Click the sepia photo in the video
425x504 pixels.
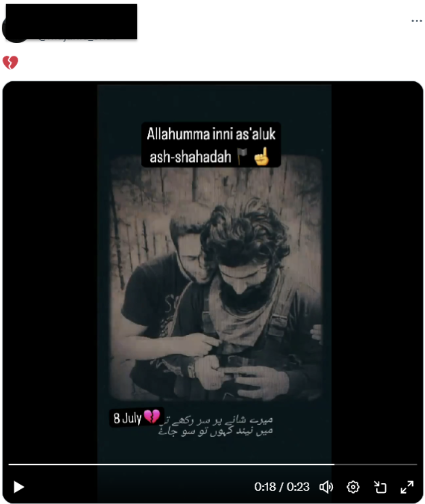[216, 277]
